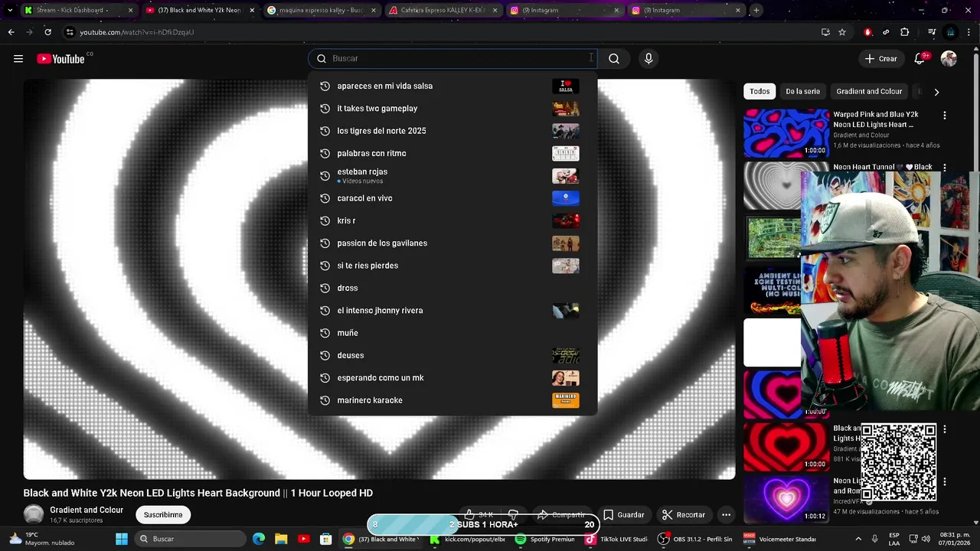This screenshot has width=980, height=551.
Task: Start voice search with microphone icon
Action: 648,59
